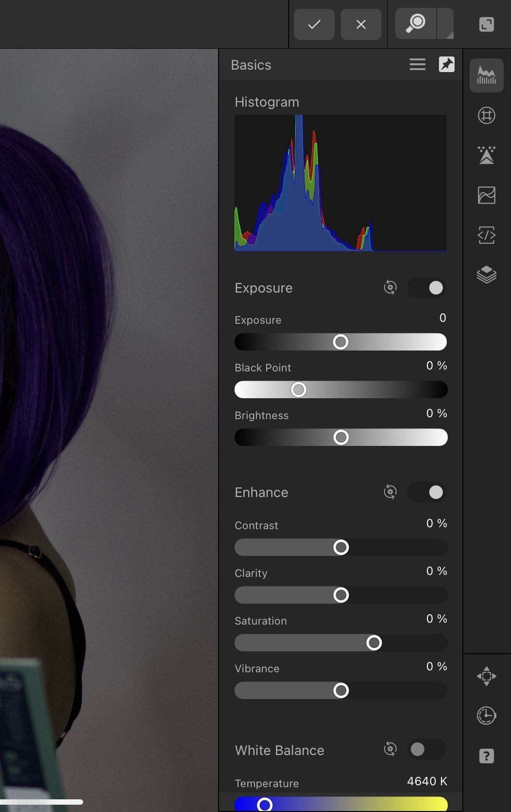
Task: Enable the White Balance switch
Action: tap(427, 749)
